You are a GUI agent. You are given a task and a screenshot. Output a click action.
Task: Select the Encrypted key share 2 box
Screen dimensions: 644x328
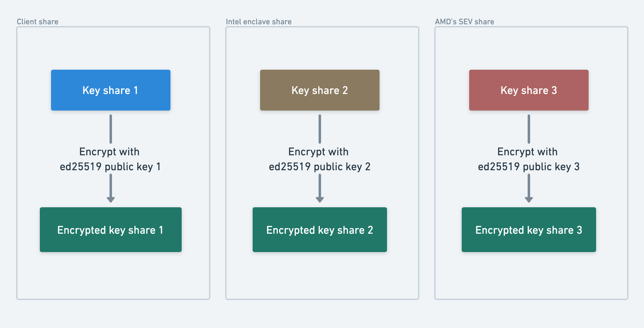tap(320, 230)
